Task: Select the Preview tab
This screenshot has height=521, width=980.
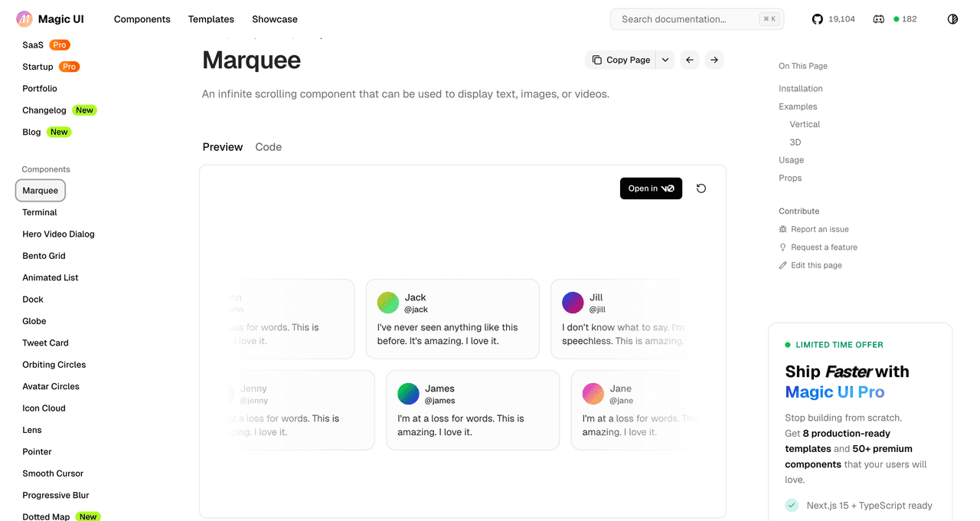Action: click(223, 147)
